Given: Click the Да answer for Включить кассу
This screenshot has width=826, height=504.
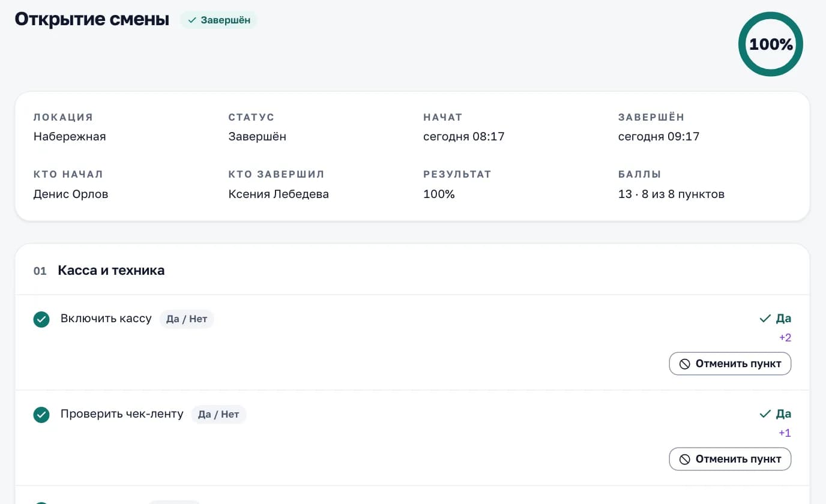Looking at the screenshot, I should (776, 318).
